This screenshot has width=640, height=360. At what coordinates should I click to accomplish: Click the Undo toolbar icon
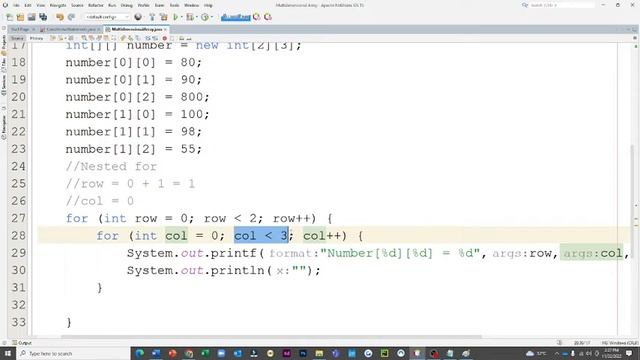point(60,17)
